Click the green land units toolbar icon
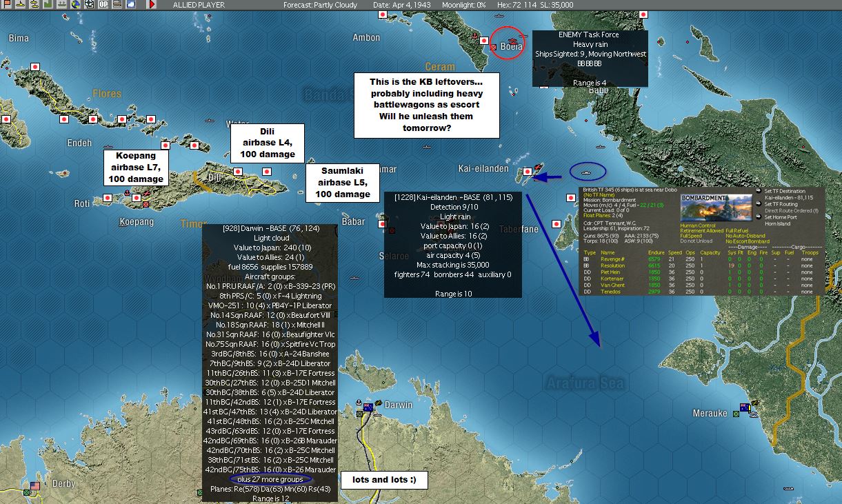This screenshot has height=504, width=842. tap(48, 5)
